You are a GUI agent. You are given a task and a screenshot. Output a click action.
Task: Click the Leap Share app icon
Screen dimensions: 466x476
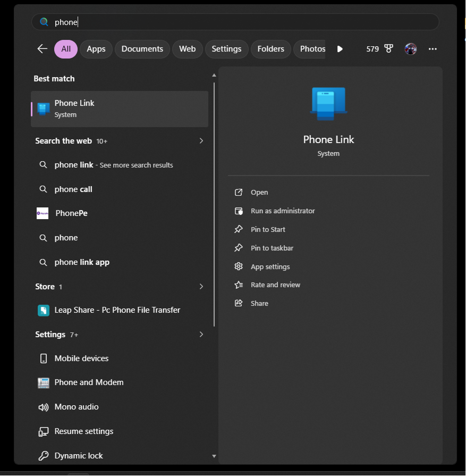point(44,310)
